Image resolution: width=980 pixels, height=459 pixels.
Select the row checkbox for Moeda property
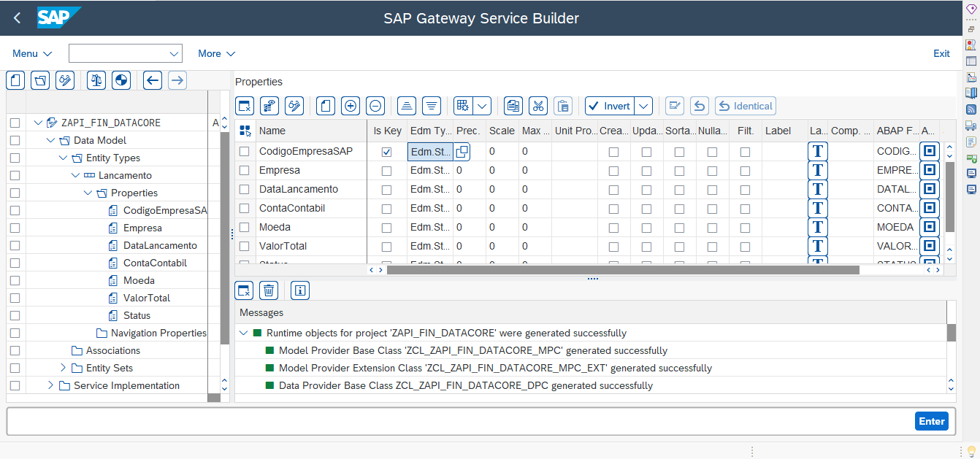tap(245, 226)
